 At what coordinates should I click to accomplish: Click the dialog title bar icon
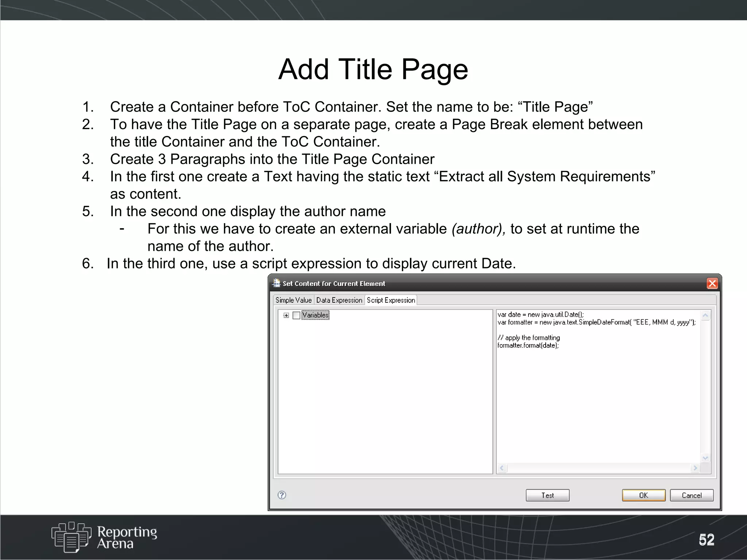point(276,283)
